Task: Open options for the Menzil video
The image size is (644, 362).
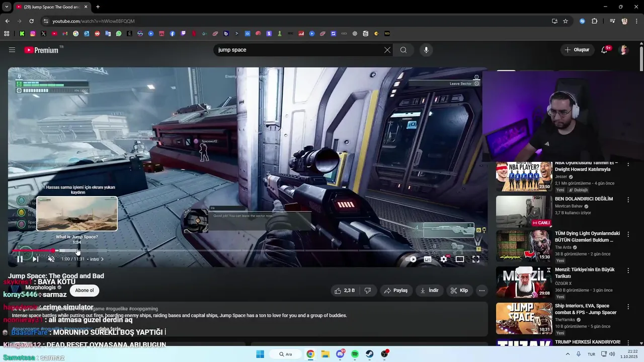Action: [x=628, y=271]
